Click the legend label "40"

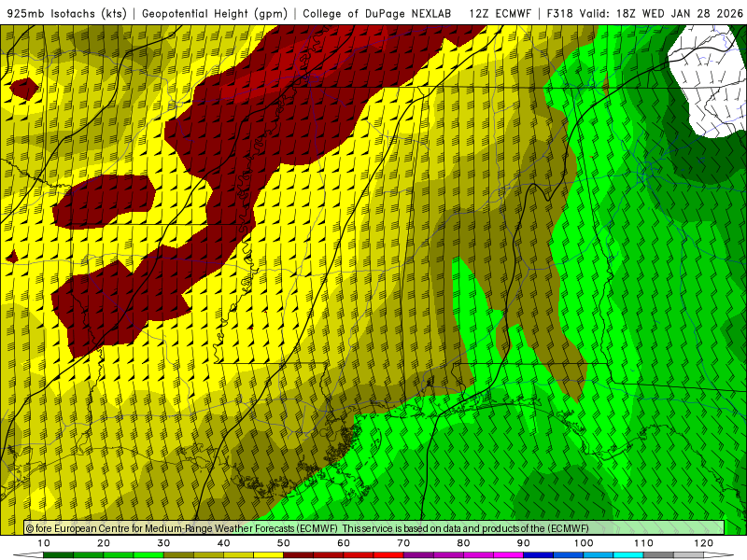[223, 543]
